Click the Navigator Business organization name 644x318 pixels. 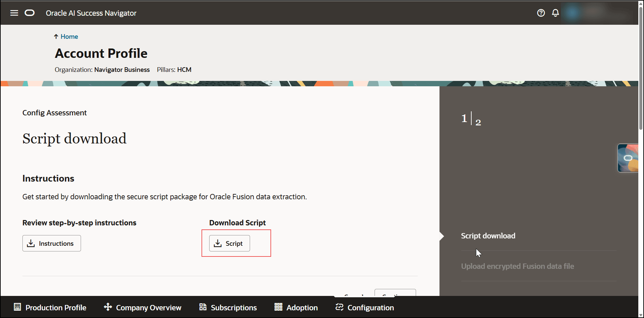click(122, 70)
